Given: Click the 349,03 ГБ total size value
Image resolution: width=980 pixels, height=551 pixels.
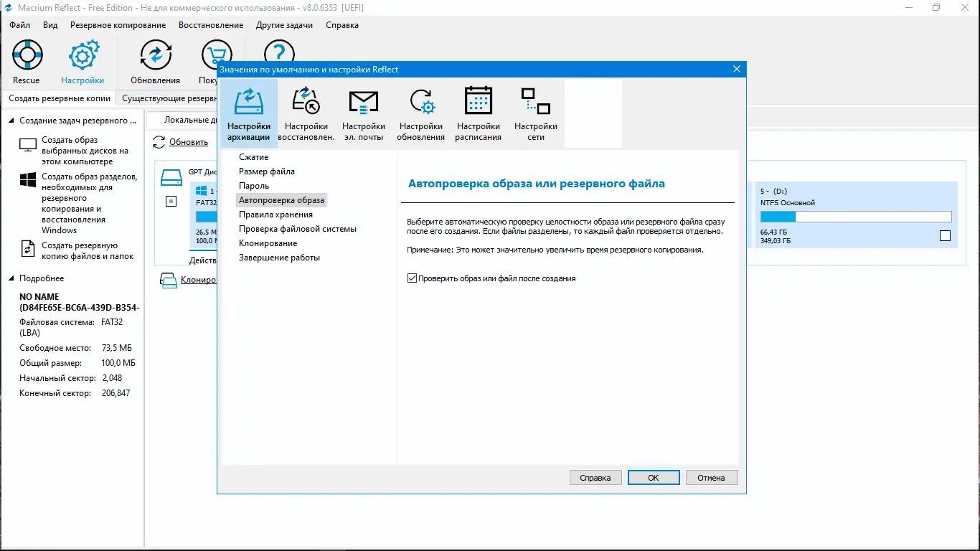Looking at the screenshot, I should click(x=776, y=241).
